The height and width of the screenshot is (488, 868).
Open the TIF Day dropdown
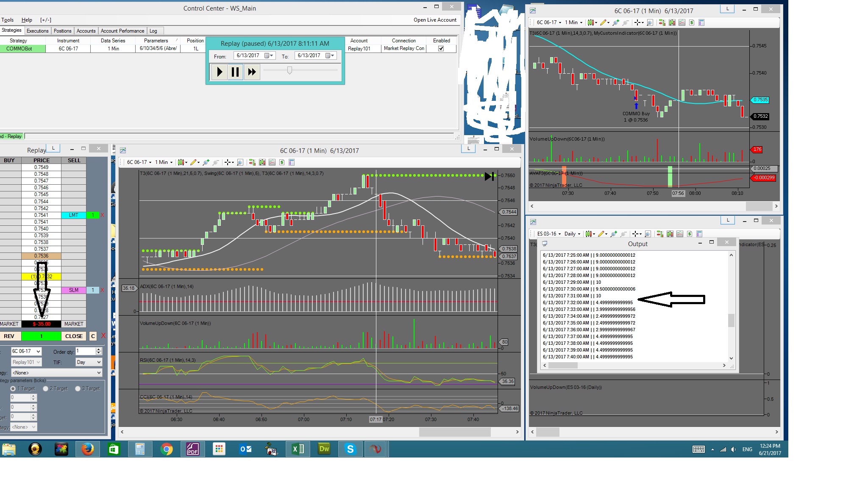pyautogui.click(x=89, y=362)
